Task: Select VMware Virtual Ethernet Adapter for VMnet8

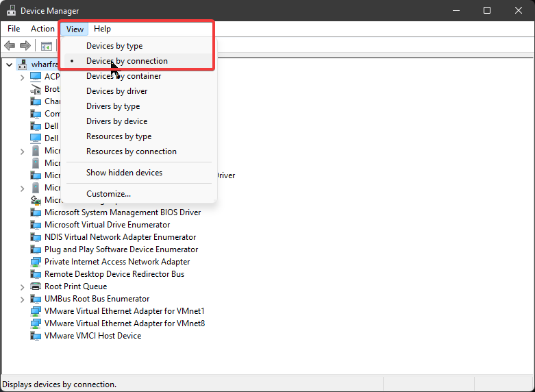Action: coord(125,323)
